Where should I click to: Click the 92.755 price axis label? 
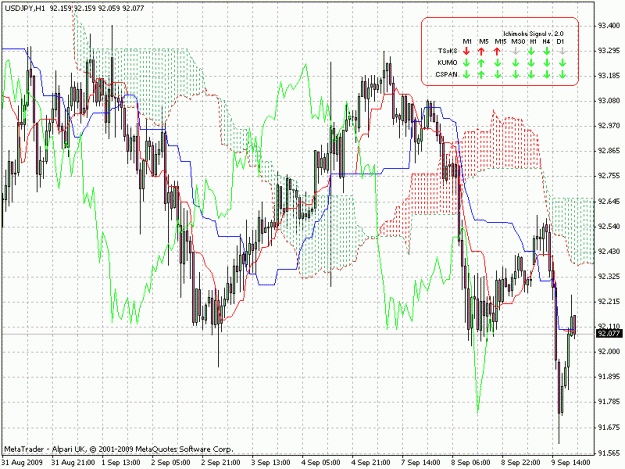coord(609,176)
